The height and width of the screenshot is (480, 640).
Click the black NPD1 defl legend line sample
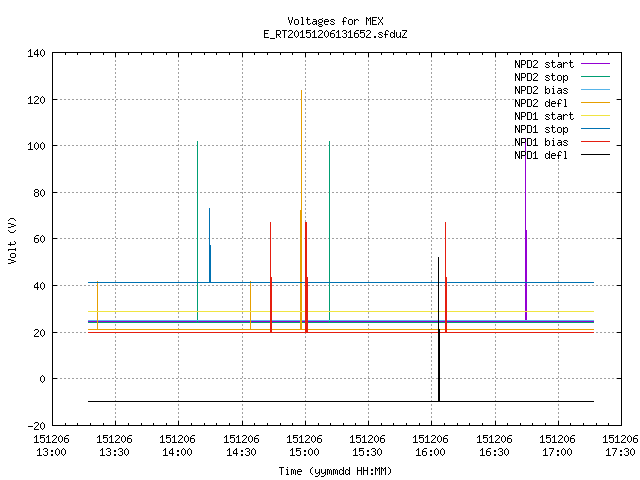point(596,155)
